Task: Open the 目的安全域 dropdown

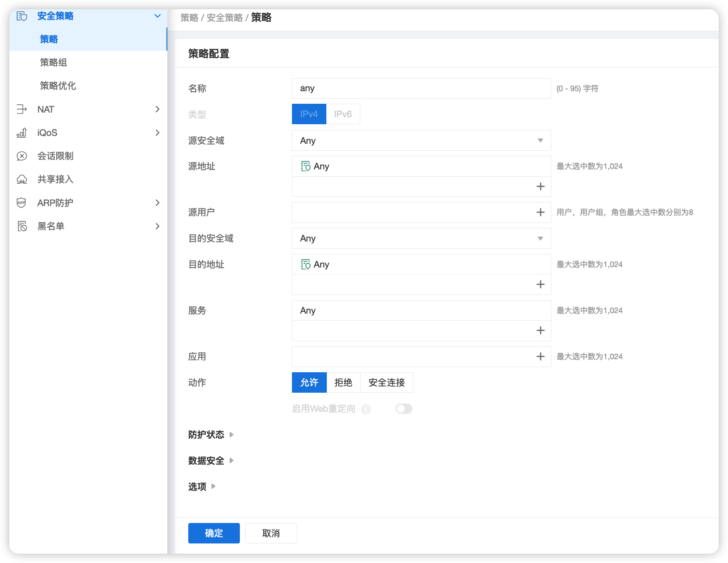Action: (421, 238)
